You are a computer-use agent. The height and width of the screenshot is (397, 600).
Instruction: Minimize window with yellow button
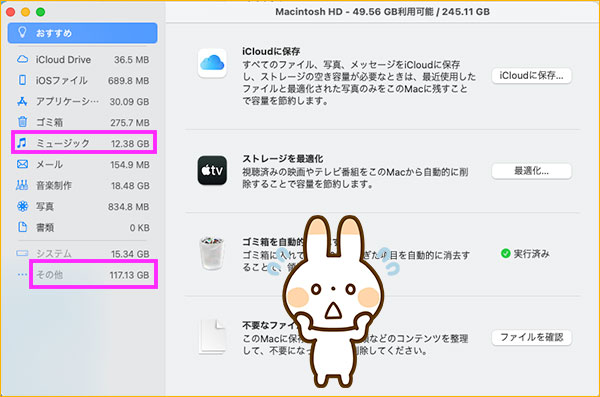point(26,12)
